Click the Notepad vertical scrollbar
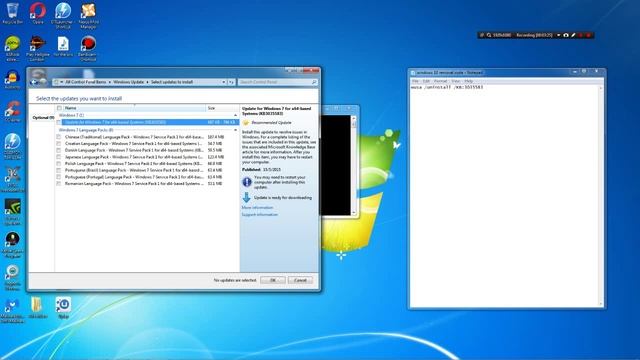The width and height of the screenshot is (640, 360). point(600,196)
